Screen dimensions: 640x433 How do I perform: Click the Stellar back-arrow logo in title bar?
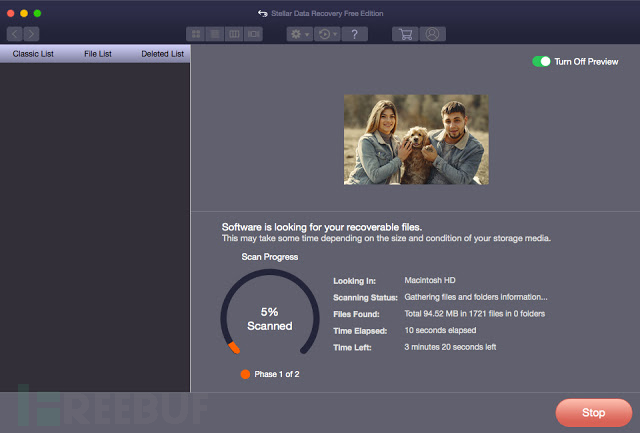coord(262,13)
